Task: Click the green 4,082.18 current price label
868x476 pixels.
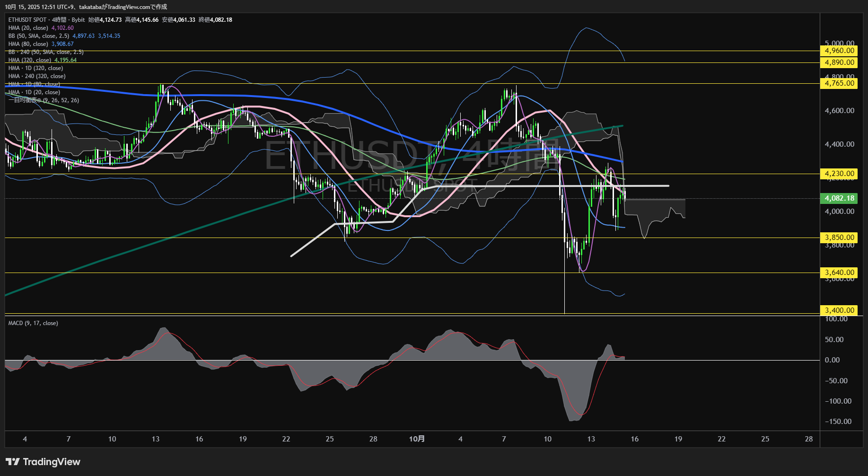Action: [x=839, y=198]
